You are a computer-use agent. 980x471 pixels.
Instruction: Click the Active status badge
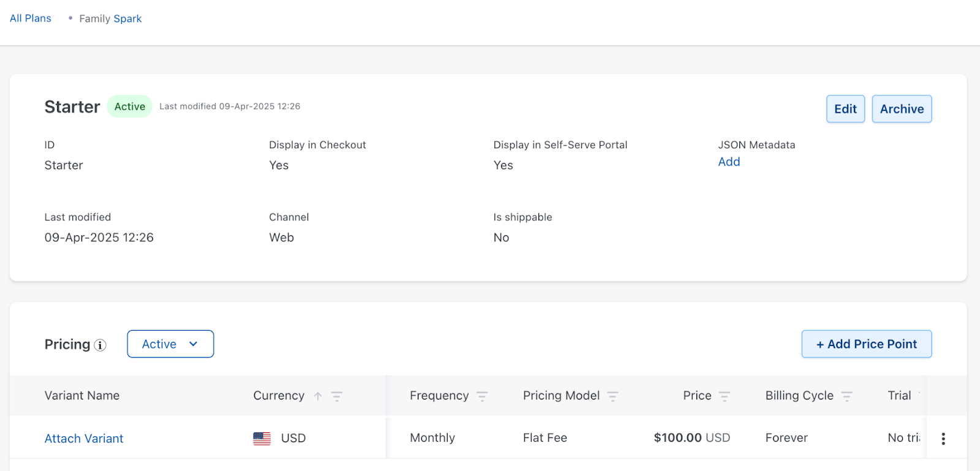pyautogui.click(x=130, y=107)
